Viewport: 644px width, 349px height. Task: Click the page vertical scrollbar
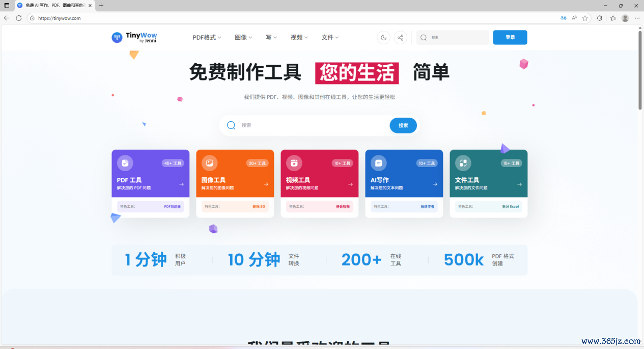pyautogui.click(x=640, y=71)
